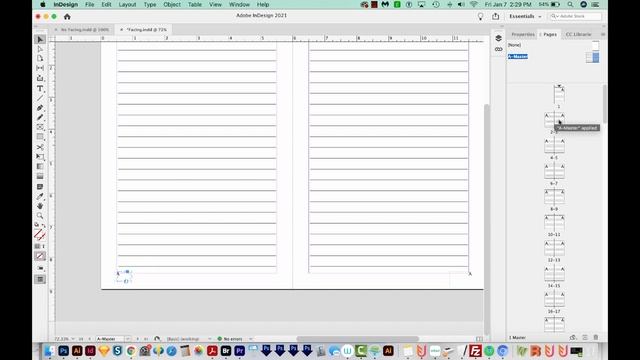This screenshot has width=640, height=360.
Task: Select the Rectangle shape tool
Action: coord(40,137)
